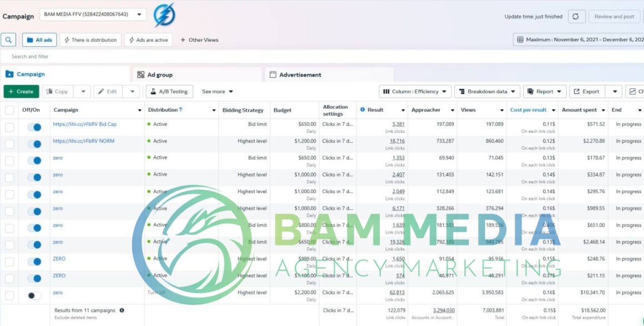Sort by Distribution using arrow icon

click(181, 110)
